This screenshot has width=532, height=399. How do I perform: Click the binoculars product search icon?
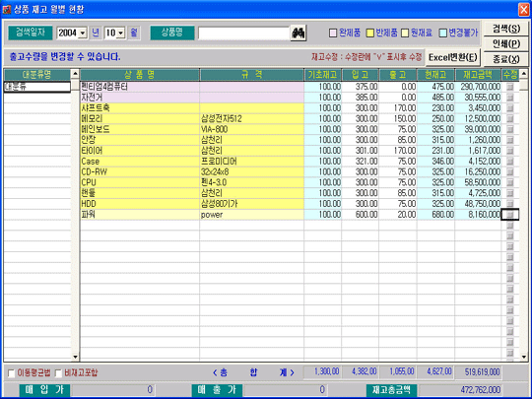[299, 33]
